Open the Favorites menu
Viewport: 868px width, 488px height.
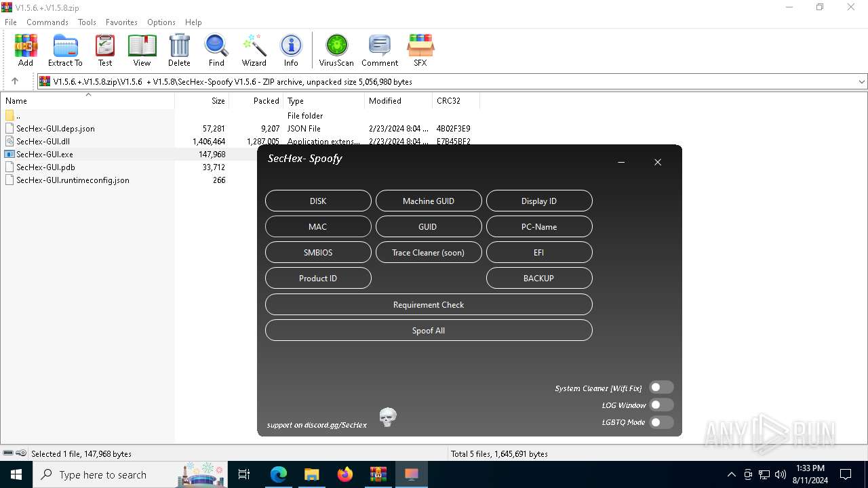pos(121,22)
